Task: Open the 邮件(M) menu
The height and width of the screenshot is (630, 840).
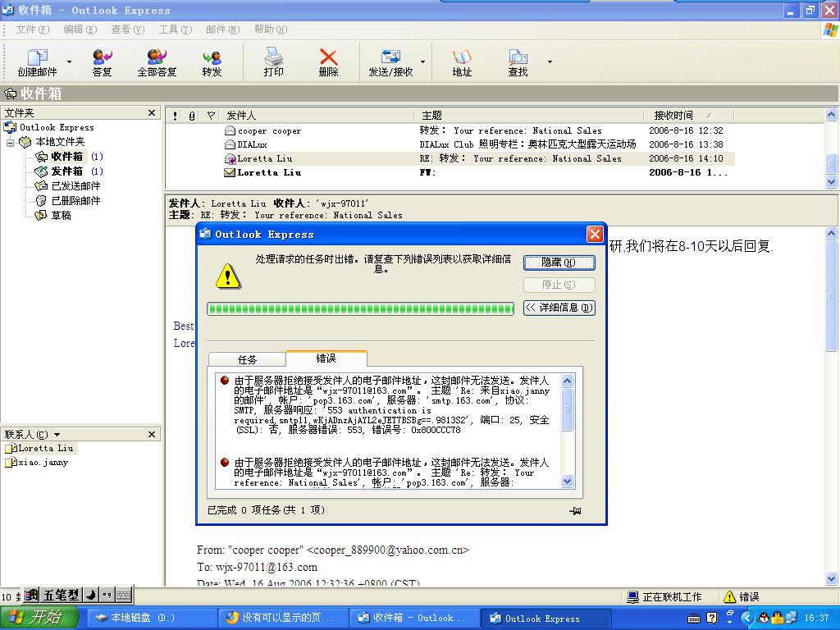Action: point(222,30)
